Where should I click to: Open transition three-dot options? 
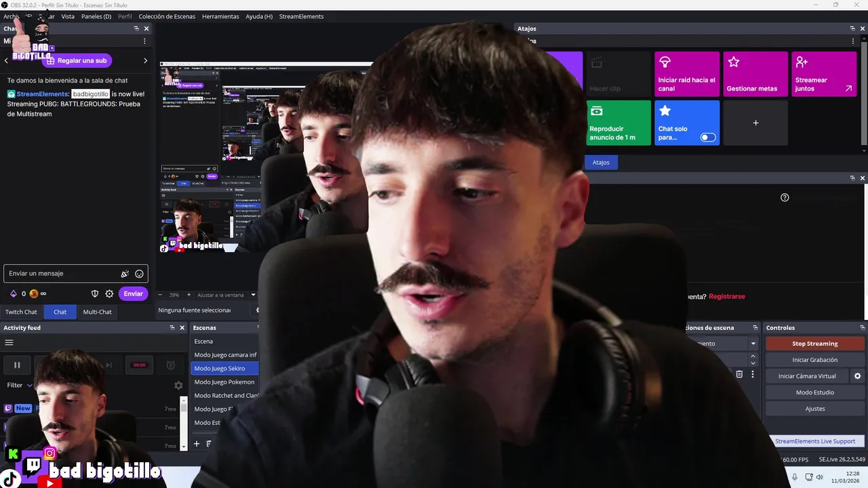coord(752,374)
